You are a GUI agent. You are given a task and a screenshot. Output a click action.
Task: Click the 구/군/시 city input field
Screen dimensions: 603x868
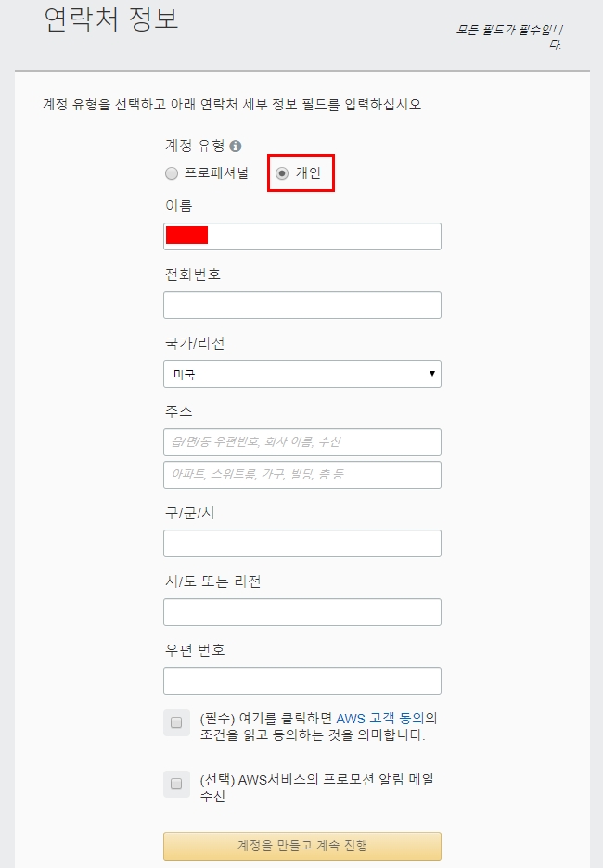302,543
